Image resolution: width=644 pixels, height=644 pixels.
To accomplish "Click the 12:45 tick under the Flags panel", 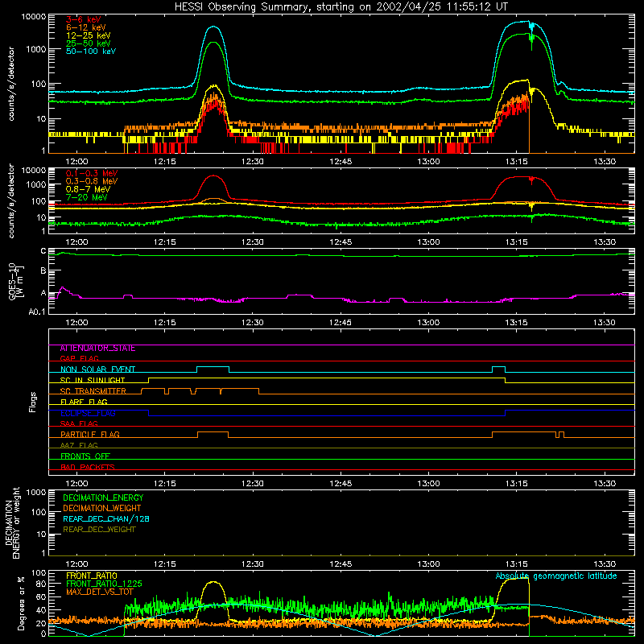I will tap(341, 484).
